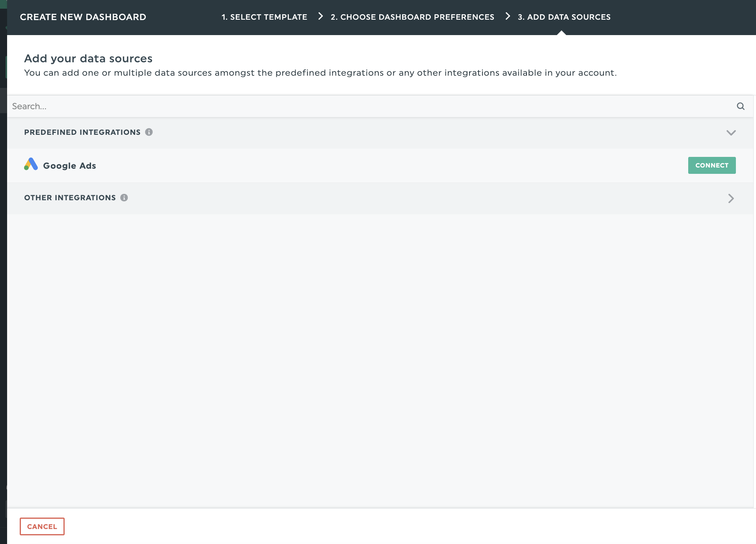Click arrow before Add Data Sources step
The height and width of the screenshot is (544, 756).
click(508, 17)
